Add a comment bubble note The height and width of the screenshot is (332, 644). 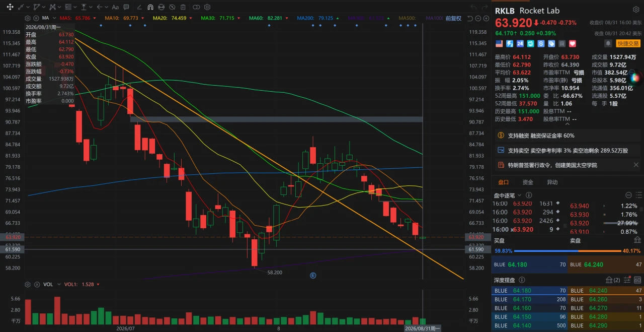pyautogui.click(x=126, y=7)
